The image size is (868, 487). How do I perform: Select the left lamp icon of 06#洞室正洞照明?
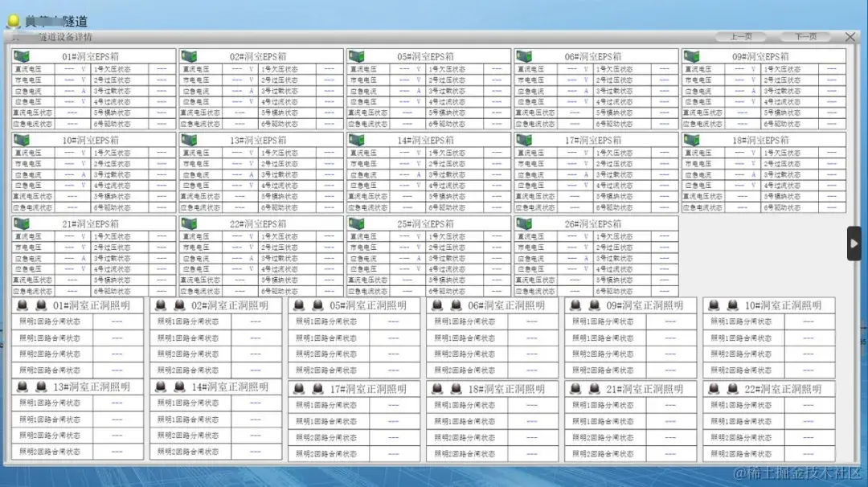[x=437, y=305]
